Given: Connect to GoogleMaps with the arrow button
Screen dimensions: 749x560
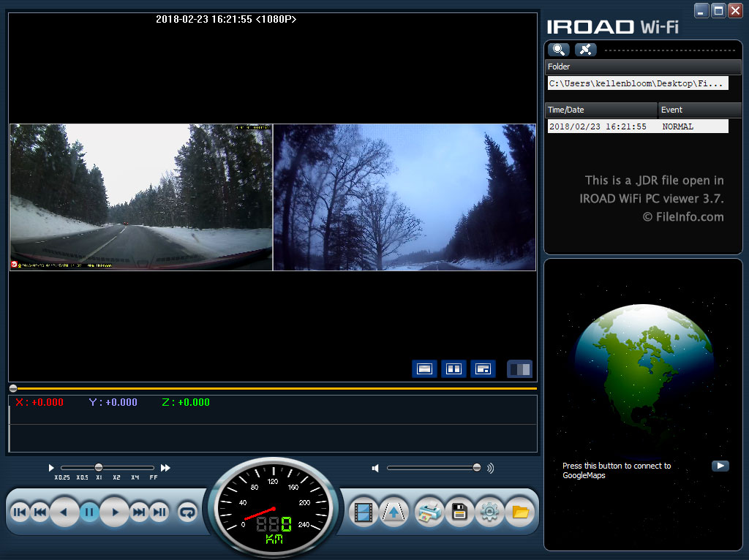Looking at the screenshot, I should click(x=720, y=466).
